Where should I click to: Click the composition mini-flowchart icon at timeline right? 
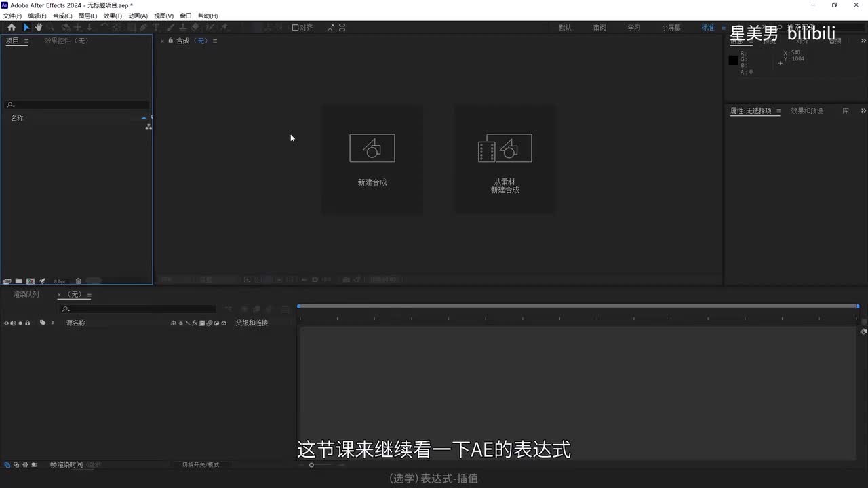(863, 331)
